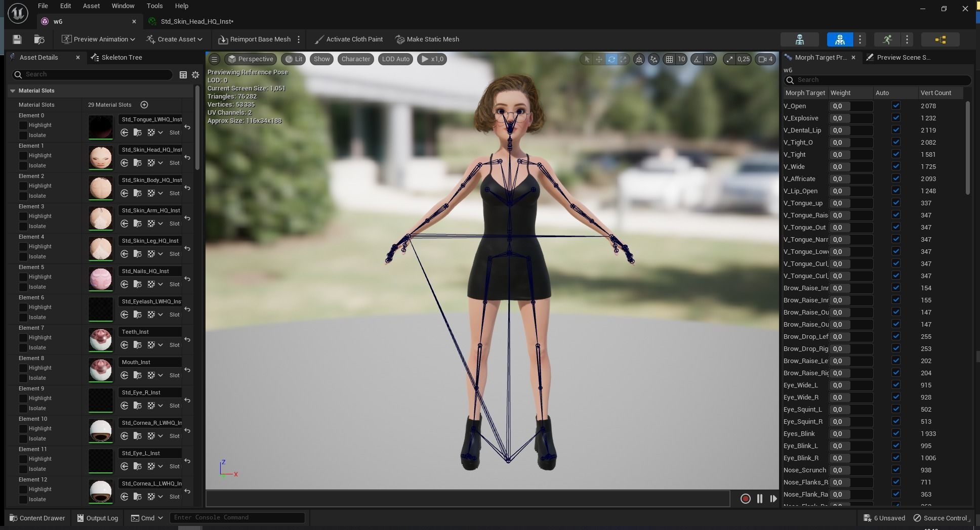Add a material slot with plus icon
980x530 pixels.
click(144, 105)
